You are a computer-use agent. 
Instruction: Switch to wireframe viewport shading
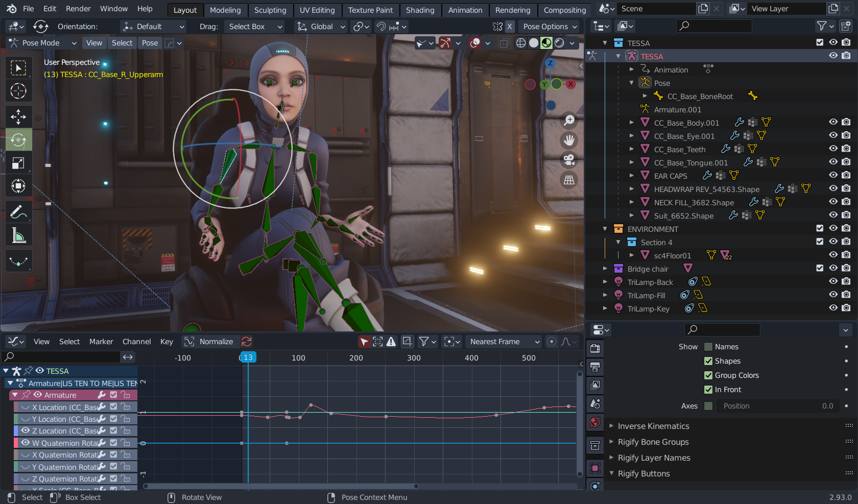[x=521, y=43]
